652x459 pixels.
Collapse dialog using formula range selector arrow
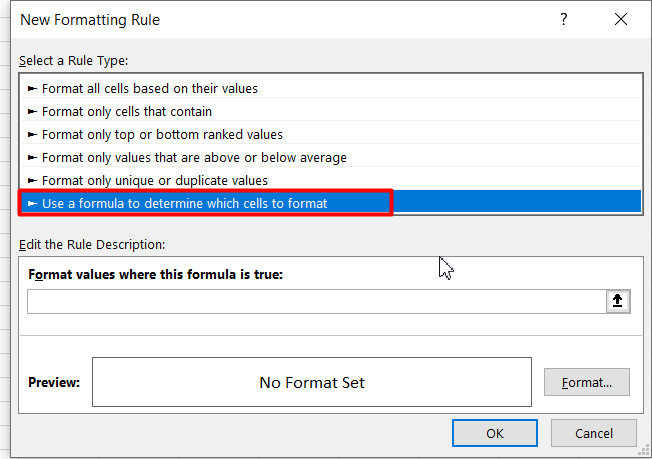click(x=618, y=301)
